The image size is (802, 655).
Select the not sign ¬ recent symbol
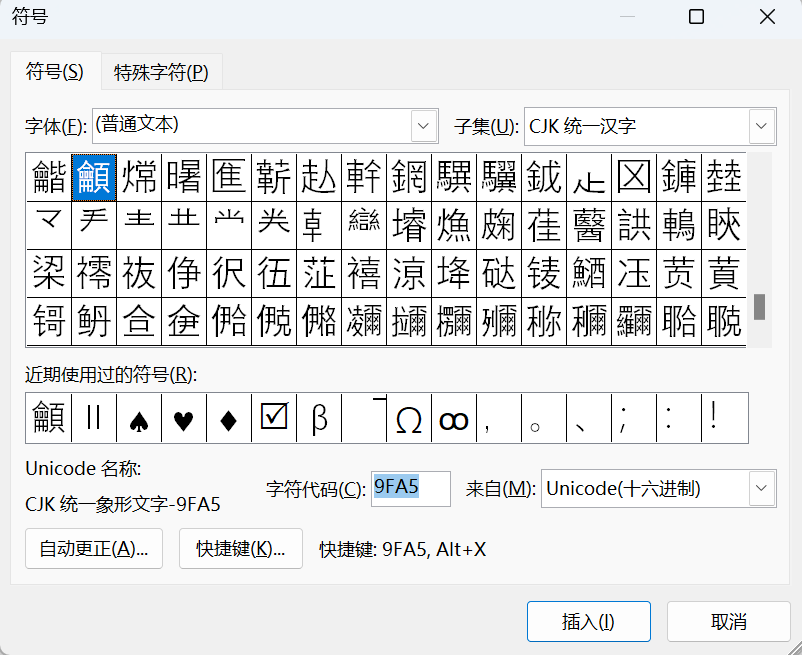tap(364, 418)
